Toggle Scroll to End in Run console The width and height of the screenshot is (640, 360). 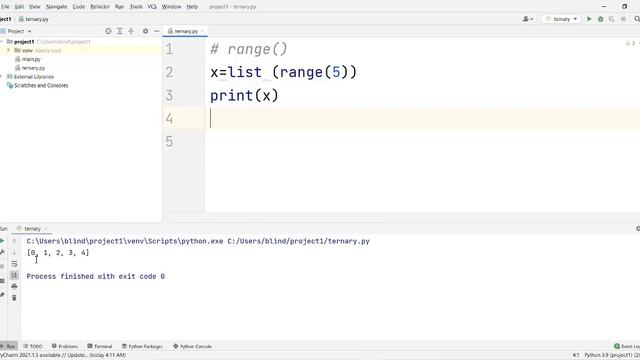click(x=14, y=275)
